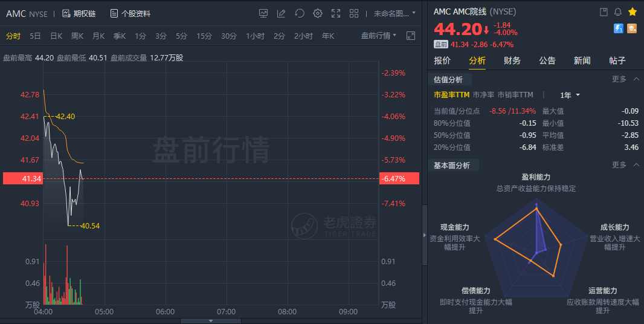This screenshot has height=324, width=644.
Task: Open the 个股资料 stock profile icon
Action: pyautogui.click(x=114, y=13)
